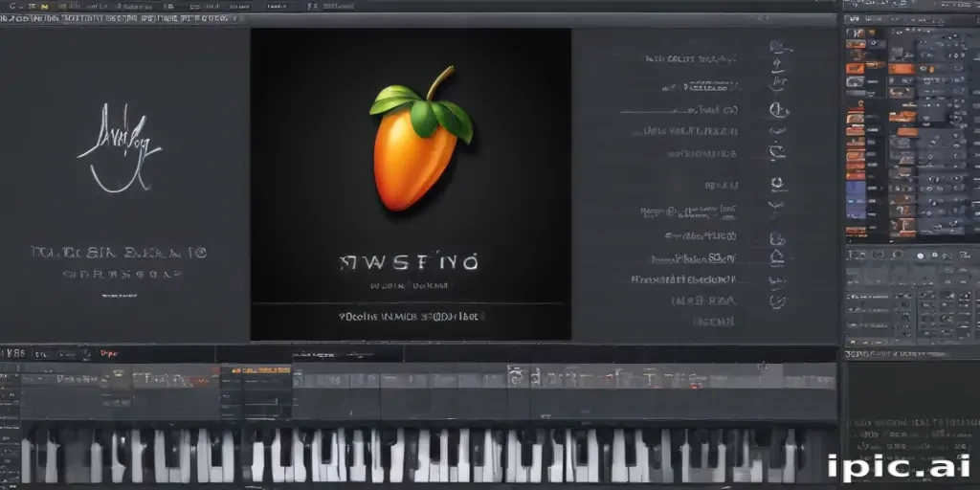The height and width of the screenshot is (490, 980).
Task: Click the handwritten signature in the left panel
Action: (119, 148)
